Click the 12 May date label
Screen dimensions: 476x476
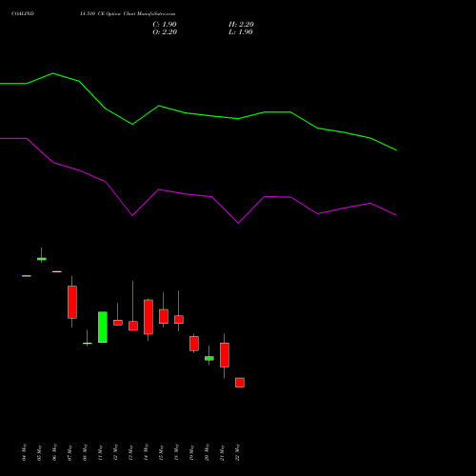pos(116,452)
